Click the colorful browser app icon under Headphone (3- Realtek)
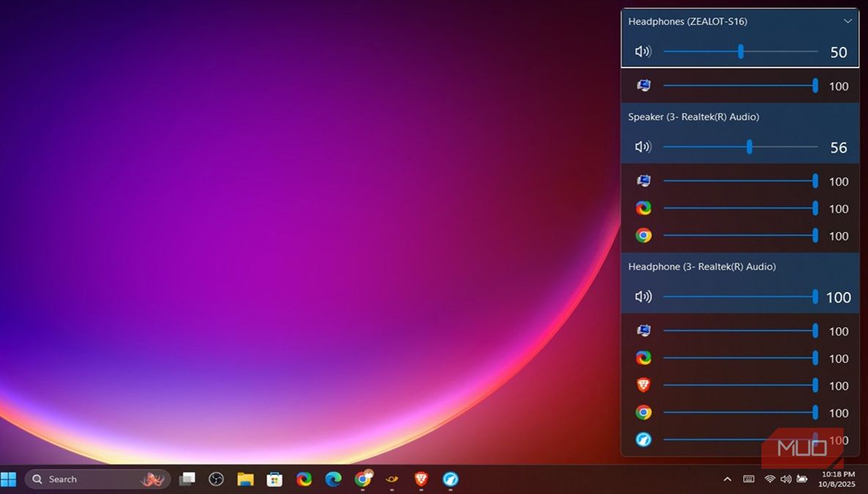 (643, 357)
